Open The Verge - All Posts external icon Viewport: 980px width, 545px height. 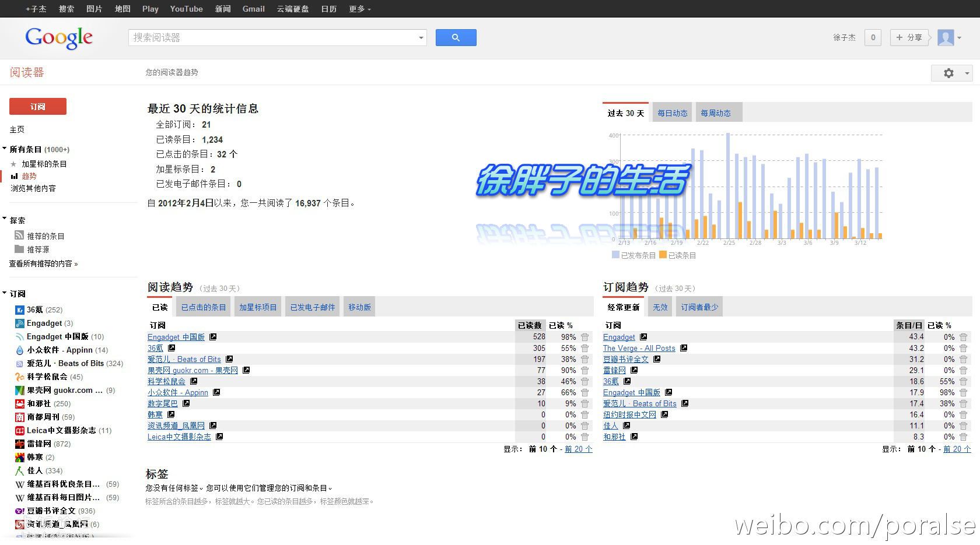(x=684, y=348)
